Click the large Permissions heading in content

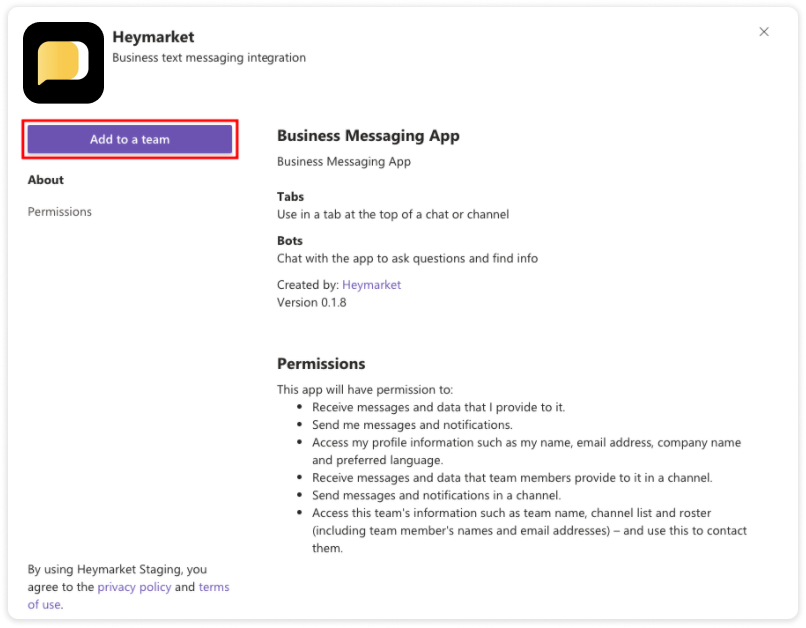pos(321,364)
